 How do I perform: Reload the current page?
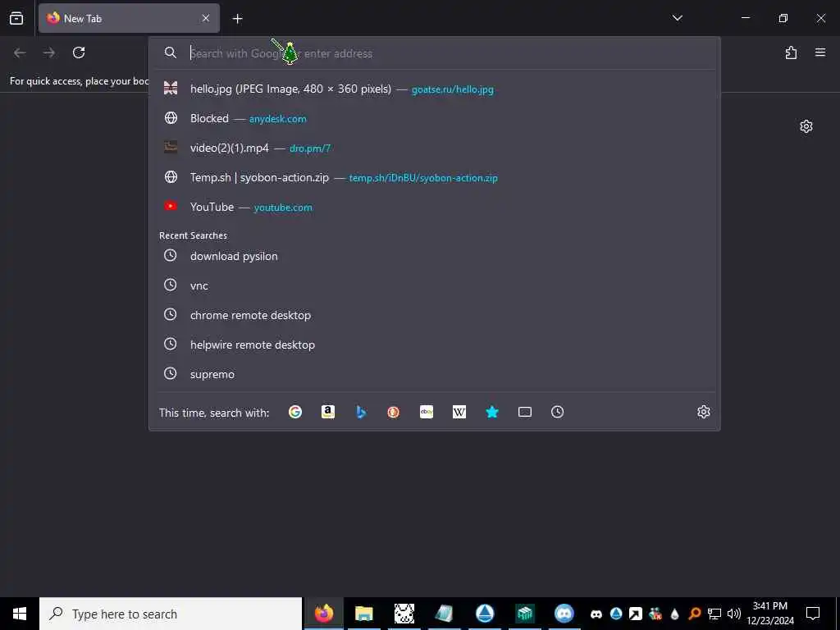click(79, 52)
